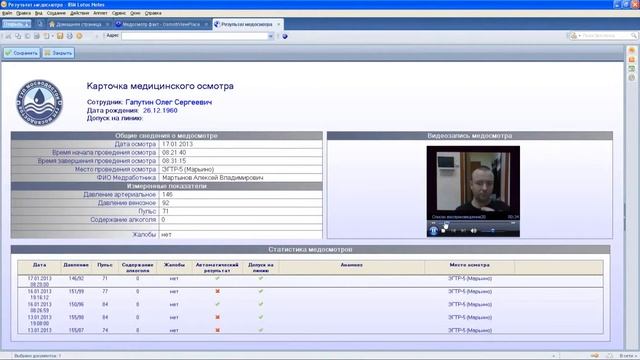This screenshot has width=640, height=360.
Task: Open the orange calendar sidebar panel icon
Action: 632,60
